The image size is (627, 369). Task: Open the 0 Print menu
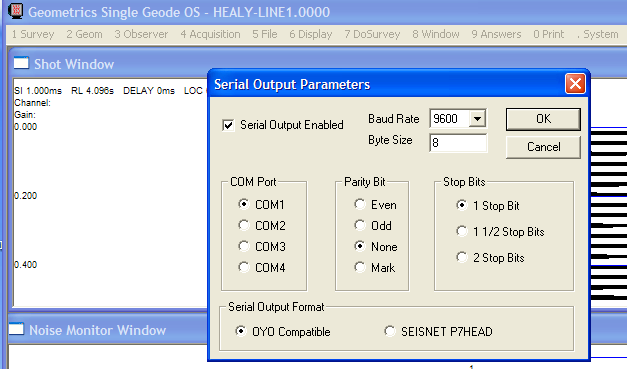point(549,34)
